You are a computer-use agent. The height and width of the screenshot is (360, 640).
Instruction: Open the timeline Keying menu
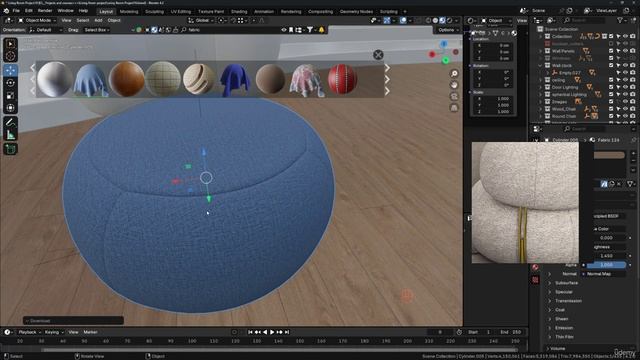pyautogui.click(x=54, y=332)
